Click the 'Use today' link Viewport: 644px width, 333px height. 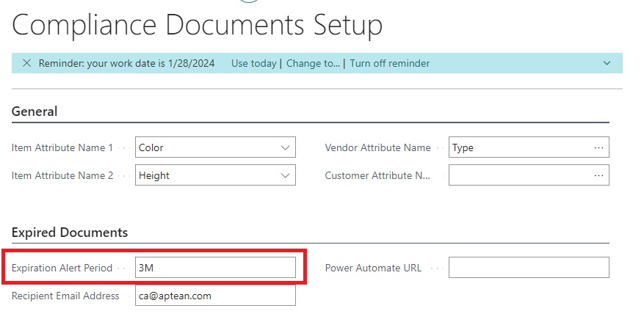click(253, 63)
